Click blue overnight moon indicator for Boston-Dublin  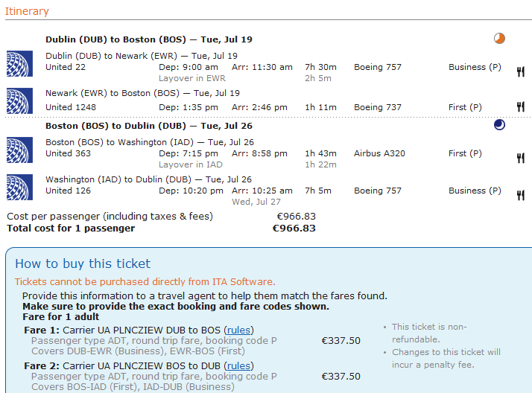(x=499, y=125)
